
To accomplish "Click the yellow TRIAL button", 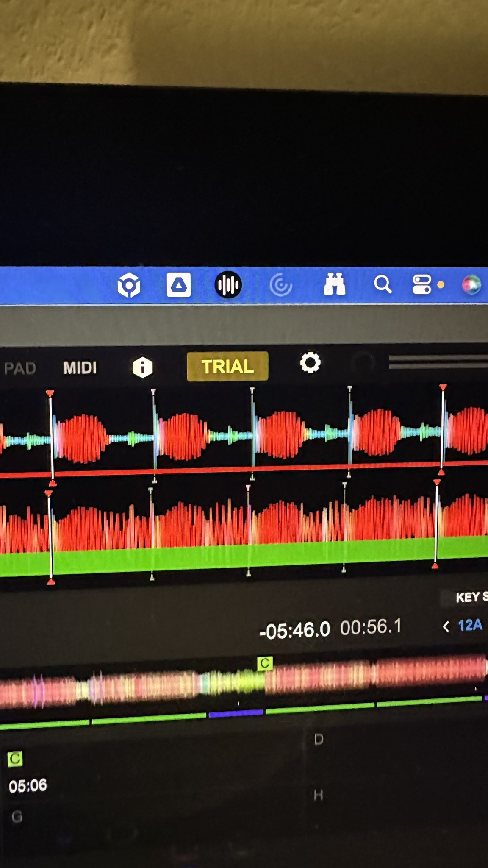I will tap(227, 367).
